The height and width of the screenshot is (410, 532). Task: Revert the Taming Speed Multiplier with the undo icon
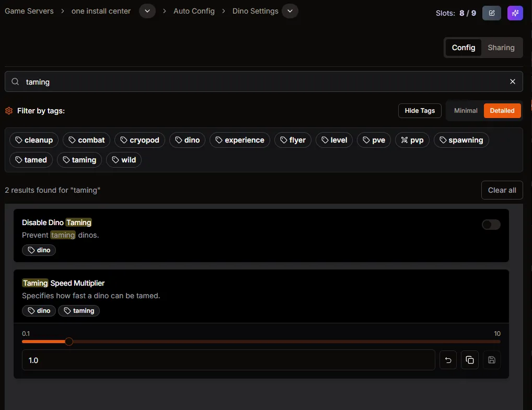click(448, 360)
